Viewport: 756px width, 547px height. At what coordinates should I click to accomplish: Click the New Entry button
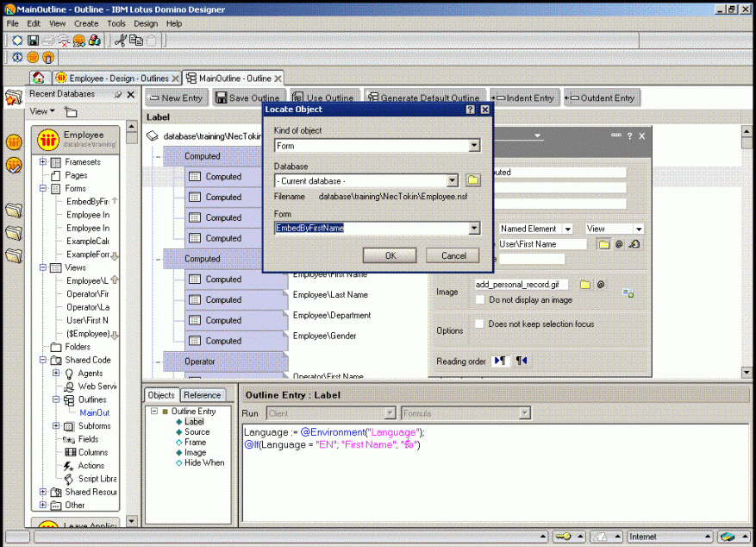coord(177,97)
